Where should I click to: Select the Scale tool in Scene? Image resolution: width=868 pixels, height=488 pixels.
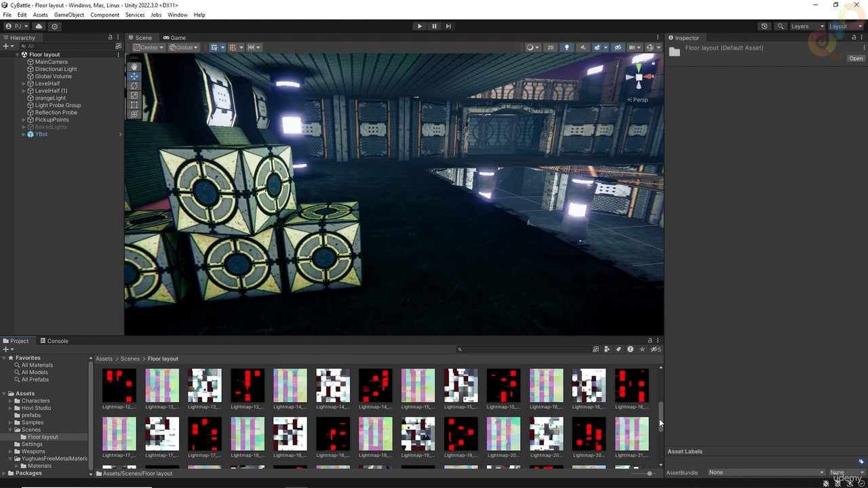pos(134,96)
